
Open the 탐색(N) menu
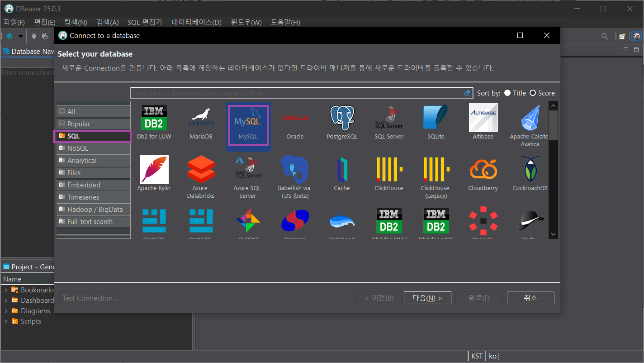pyautogui.click(x=76, y=22)
